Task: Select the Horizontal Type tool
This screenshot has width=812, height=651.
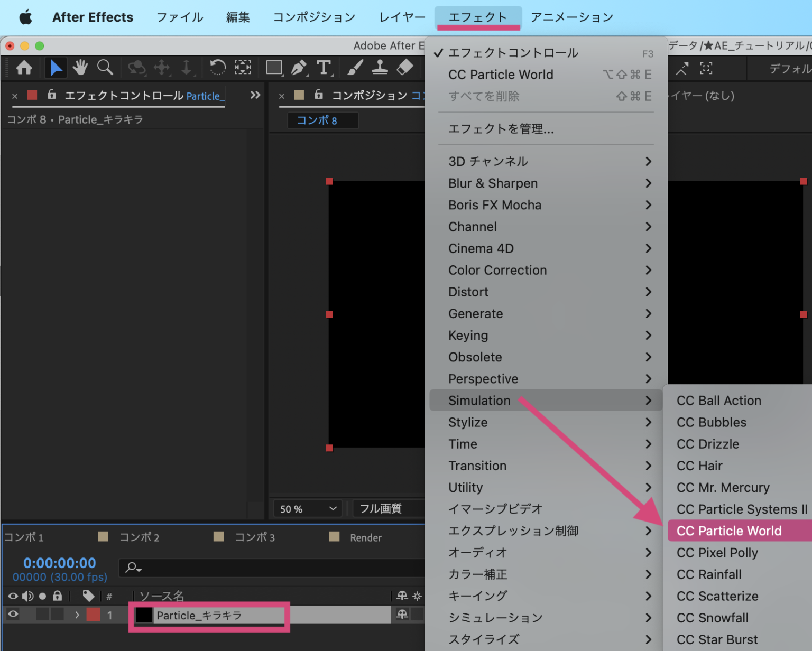Action: point(324,68)
